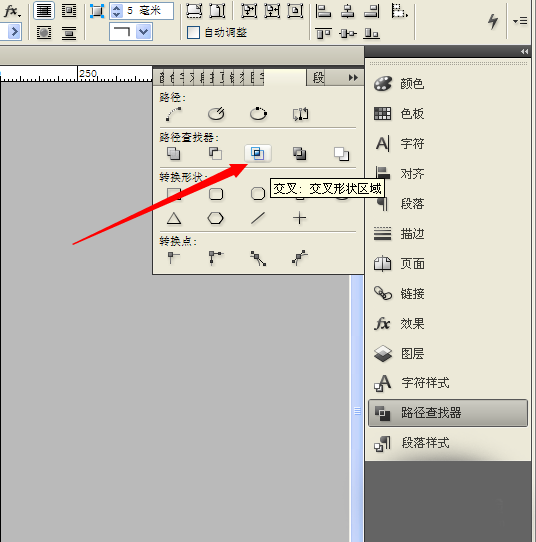Toggle Wrap Around Object Shape button

point(44,33)
